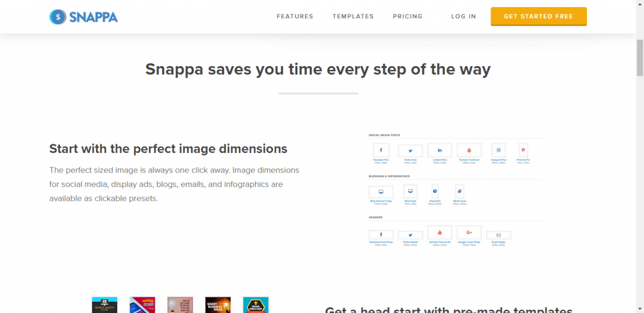Viewport: 644px width, 313px height.
Task: Click the 'Get a head start' heading
Action: (449, 310)
